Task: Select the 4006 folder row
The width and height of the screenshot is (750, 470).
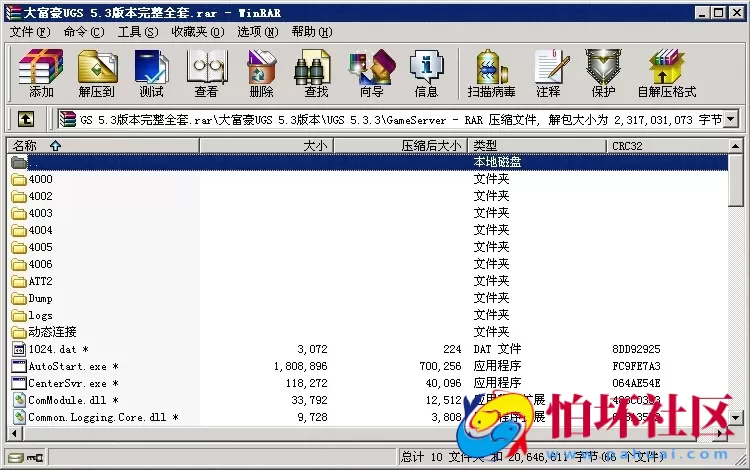Action: click(367, 264)
